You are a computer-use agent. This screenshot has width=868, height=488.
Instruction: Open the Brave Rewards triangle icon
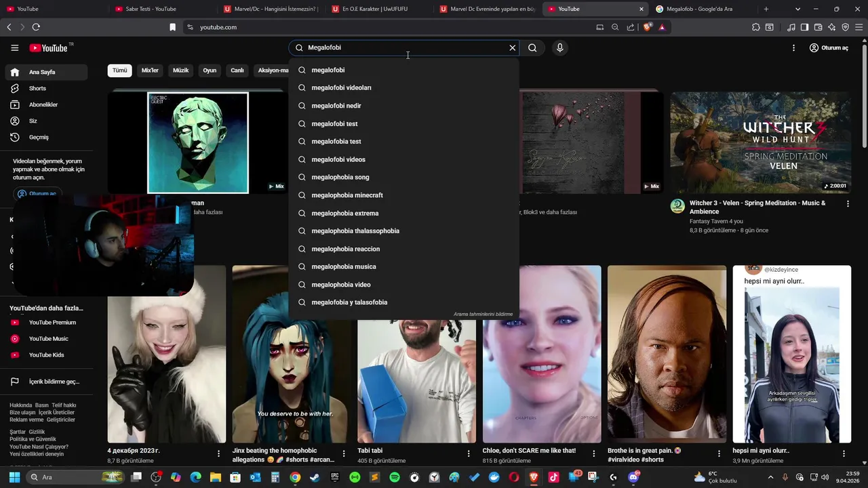tap(662, 27)
